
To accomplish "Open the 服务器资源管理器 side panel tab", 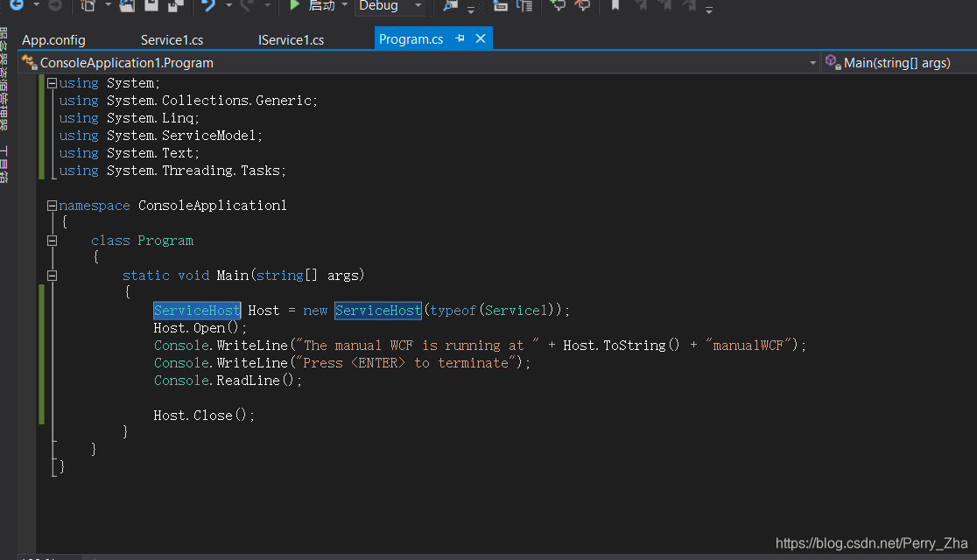I will tap(4, 79).
